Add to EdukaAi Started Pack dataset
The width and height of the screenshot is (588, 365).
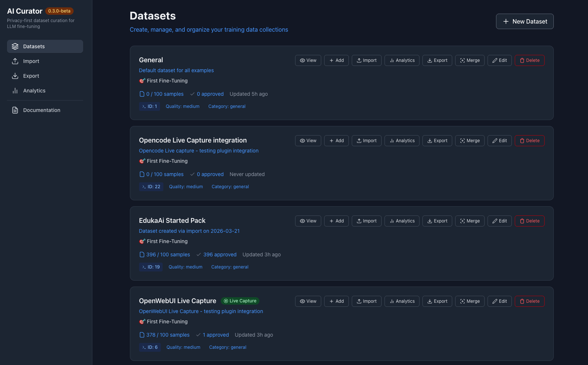coord(336,221)
